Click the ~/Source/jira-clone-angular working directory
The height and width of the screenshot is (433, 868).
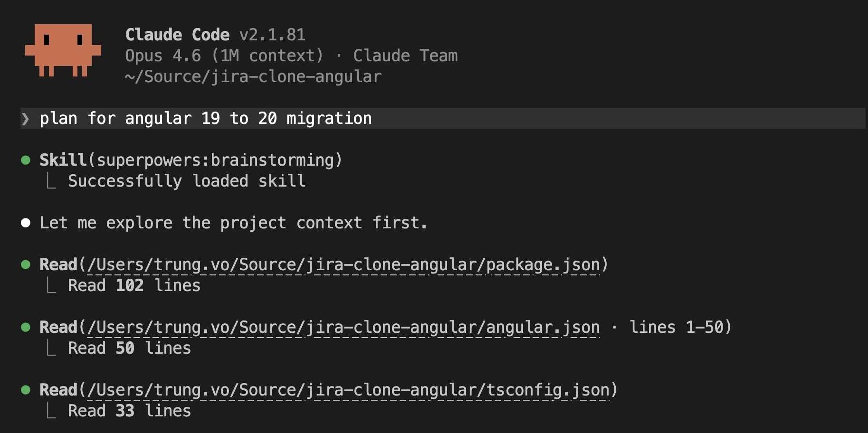(253, 76)
